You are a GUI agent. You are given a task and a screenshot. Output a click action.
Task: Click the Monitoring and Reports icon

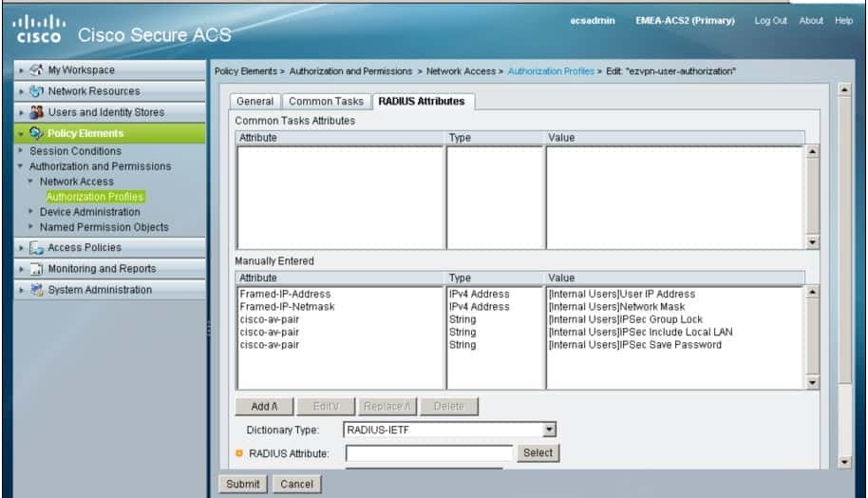[x=36, y=269]
